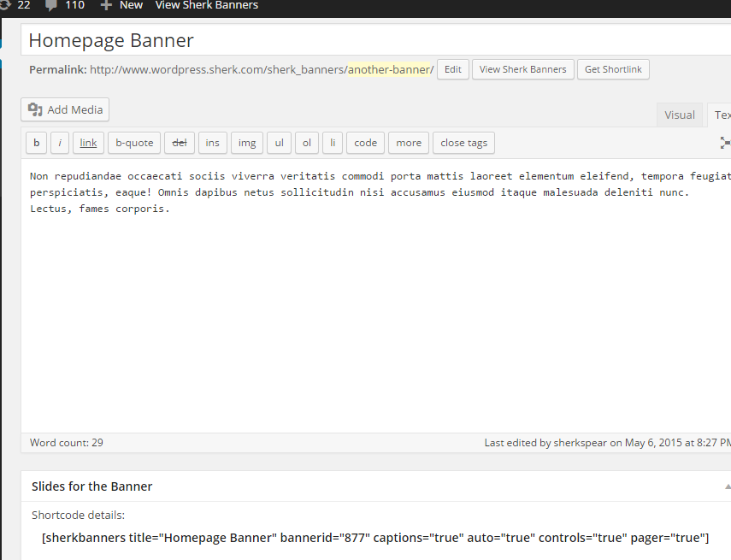Image resolution: width=731 pixels, height=560 pixels.
Task: Insert italic tag with i button
Action: [x=60, y=143]
